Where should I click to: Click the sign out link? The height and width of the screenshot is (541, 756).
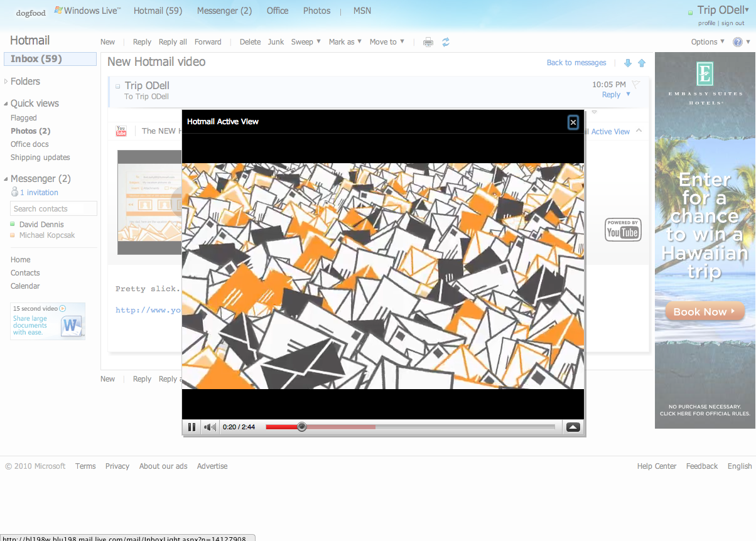(x=733, y=23)
